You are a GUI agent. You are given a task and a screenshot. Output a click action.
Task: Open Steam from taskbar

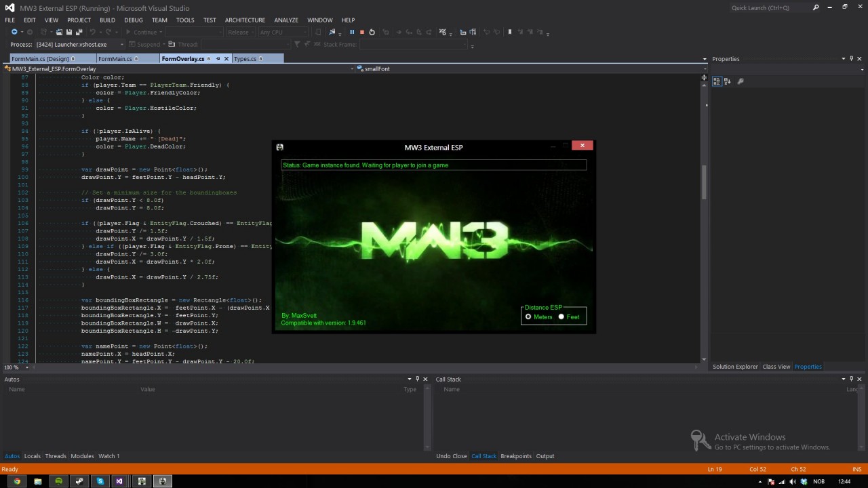[79, 481]
